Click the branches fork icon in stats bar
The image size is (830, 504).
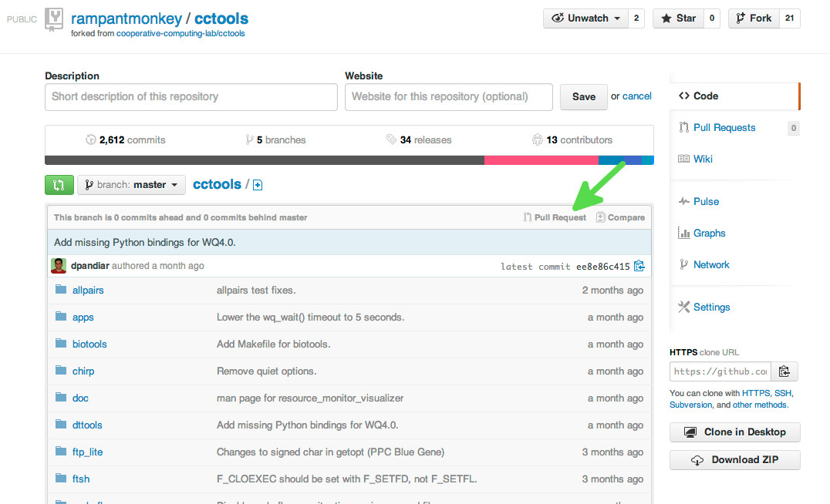coord(249,139)
